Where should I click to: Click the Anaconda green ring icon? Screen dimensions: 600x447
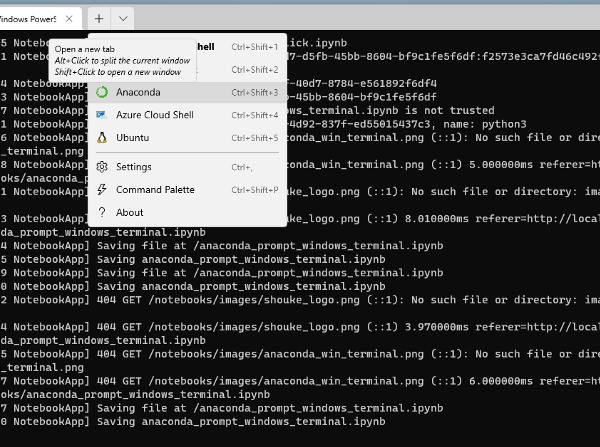(101, 92)
